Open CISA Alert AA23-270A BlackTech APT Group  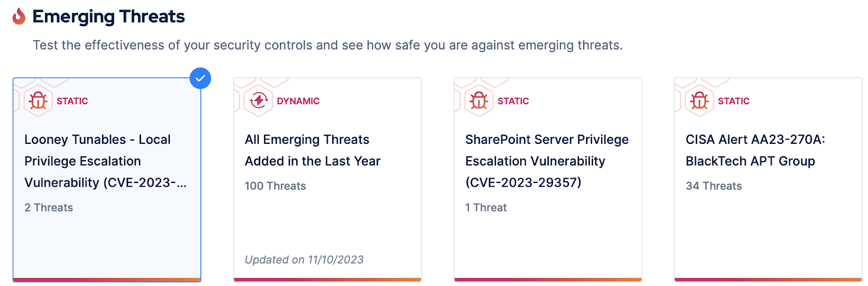pos(755,150)
